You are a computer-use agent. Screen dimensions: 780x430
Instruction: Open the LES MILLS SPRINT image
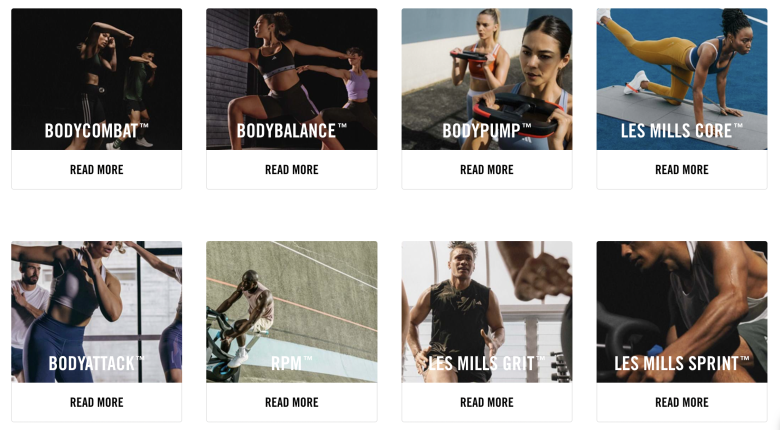coord(682,312)
